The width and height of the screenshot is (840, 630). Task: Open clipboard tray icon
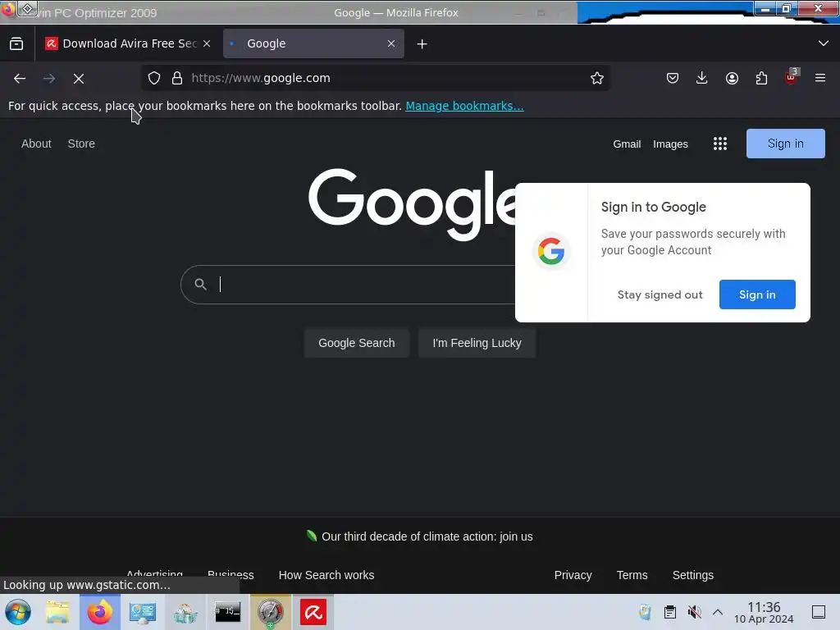(x=669, y=612)
